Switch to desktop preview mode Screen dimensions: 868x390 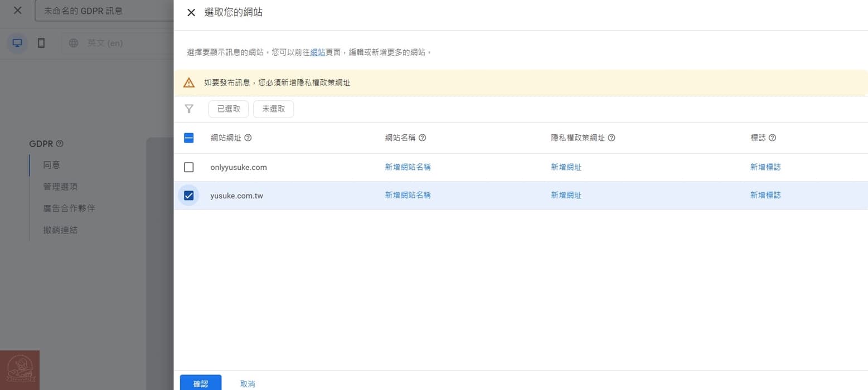[x=17, y=42]
